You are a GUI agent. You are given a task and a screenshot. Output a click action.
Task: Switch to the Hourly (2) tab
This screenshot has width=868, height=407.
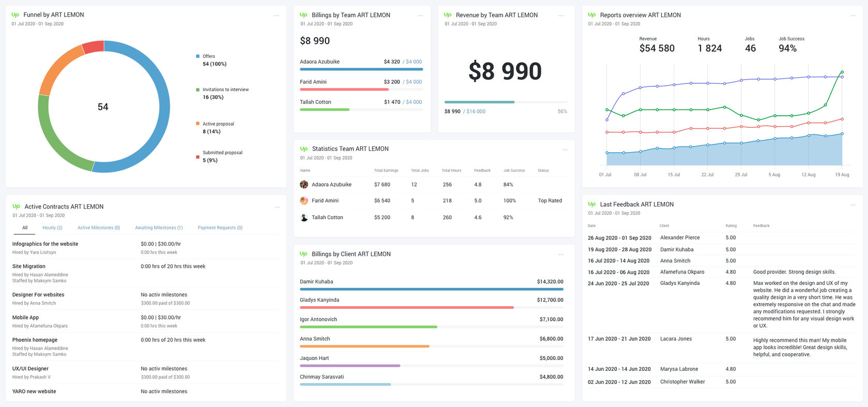pyautogui.click(x=52, y=228)
